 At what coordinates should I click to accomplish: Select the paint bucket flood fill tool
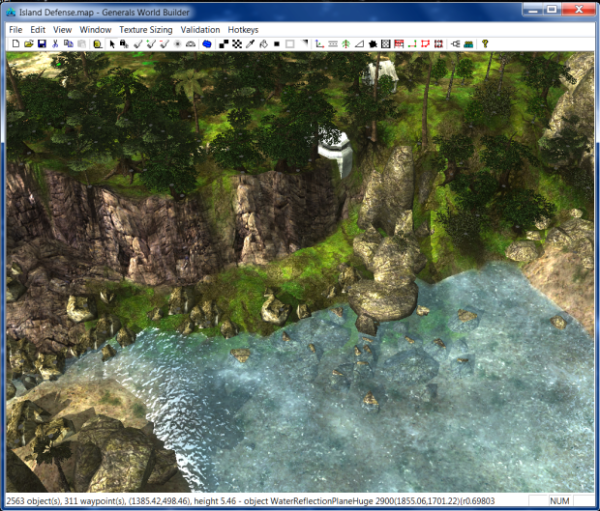[x=263, y=44]
